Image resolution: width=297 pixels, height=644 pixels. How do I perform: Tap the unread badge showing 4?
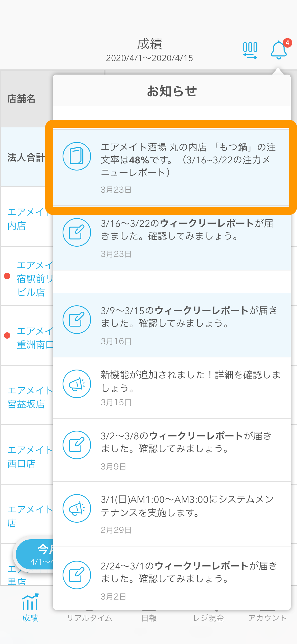click(287, 43)
